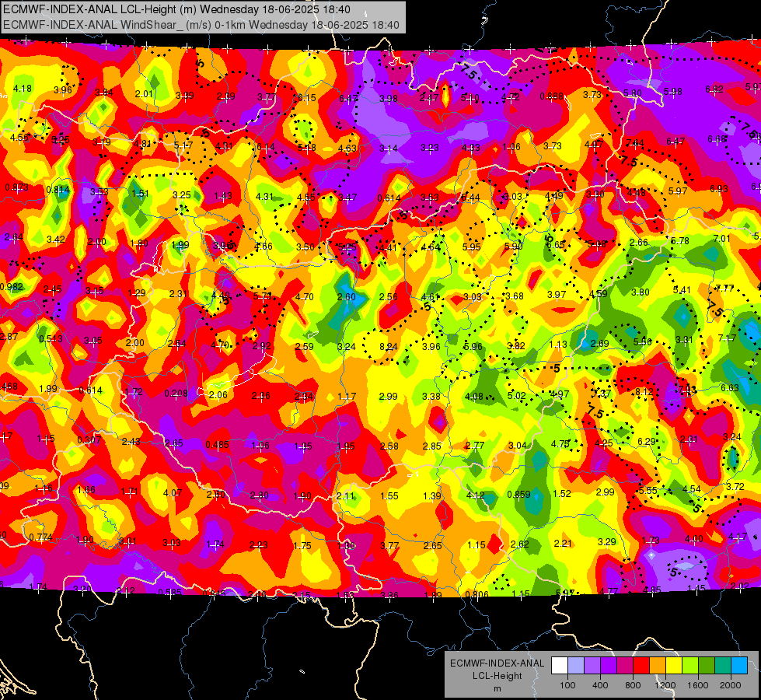Viewport: 761px width, 700px height.
Task: Click the wind shear value 6.63
Action: click(729, 387)
